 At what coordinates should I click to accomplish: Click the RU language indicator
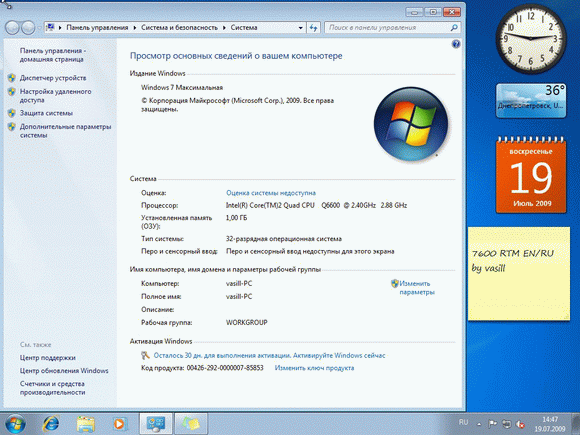pyautogui.click(x=463, y=422)
